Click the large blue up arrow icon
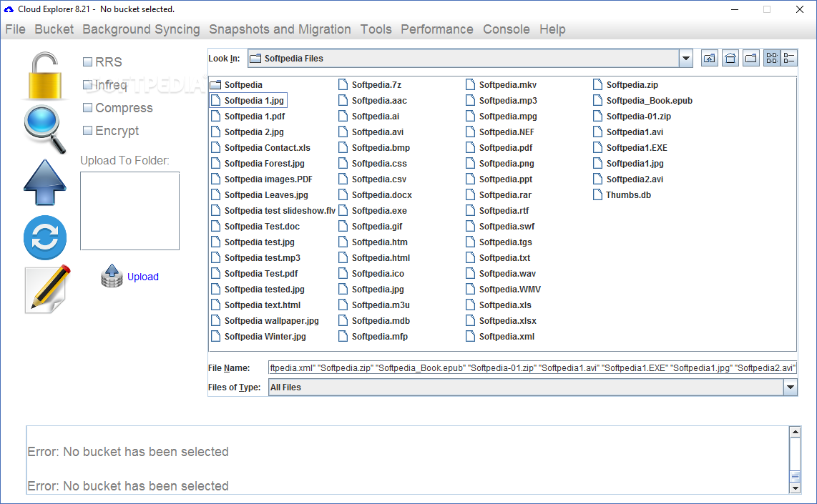Screen dimensions: 817x504 click(x=45, y=182)
